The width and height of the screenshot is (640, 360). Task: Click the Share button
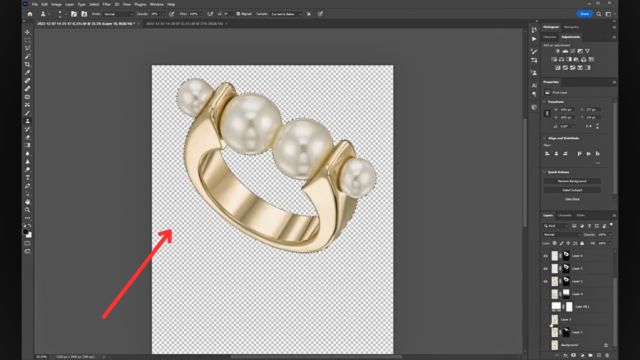click(x=584, y=14)
